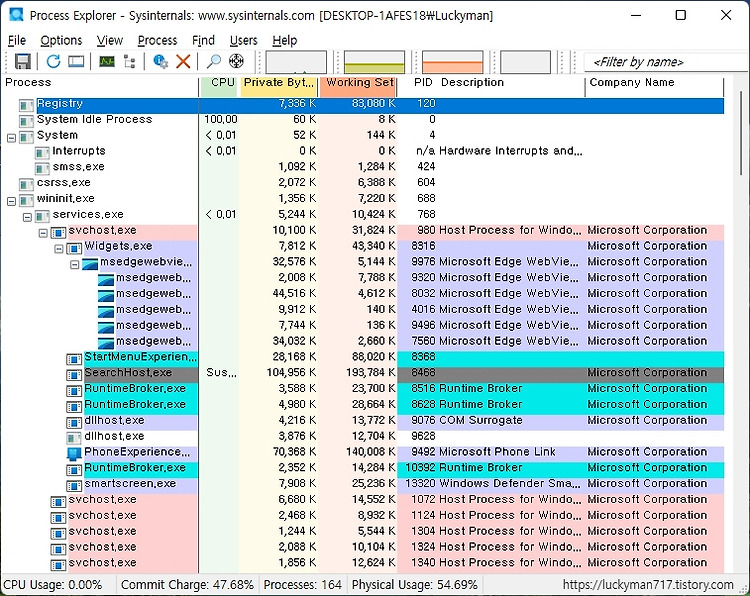This screenshot has height=596, width=750.
Task: Collapse the Widgets.exe tree node
Action: pos(59,249)
